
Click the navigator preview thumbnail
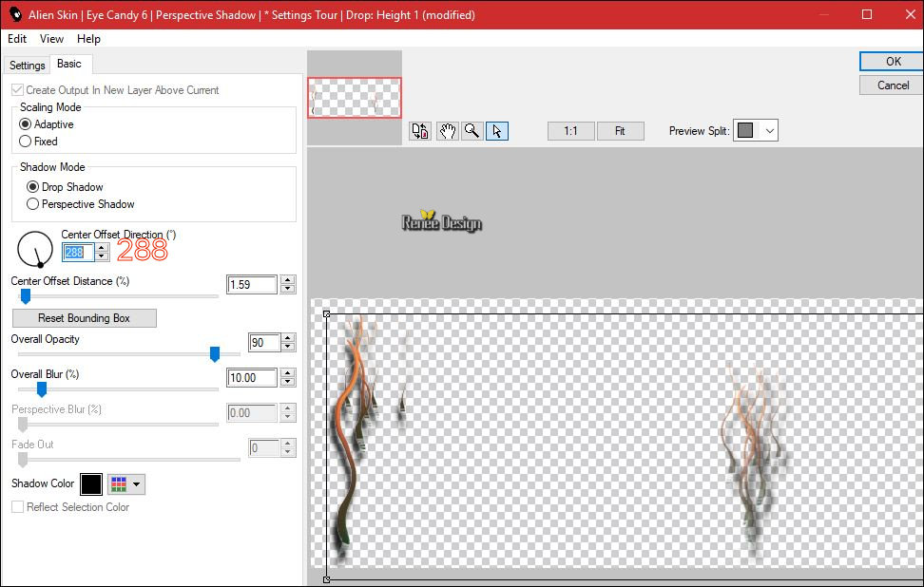click(x=355, y=98)
